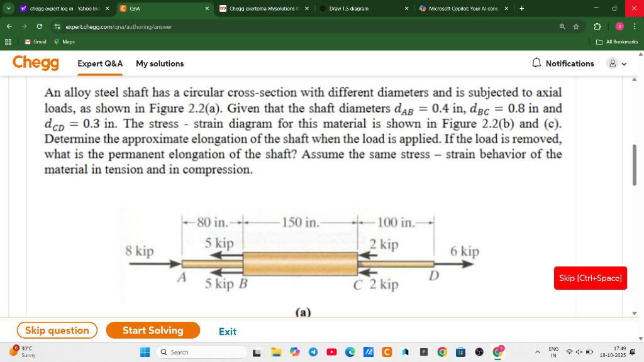Open the browser zoom magnifier icon

click(x=562, y=26)
